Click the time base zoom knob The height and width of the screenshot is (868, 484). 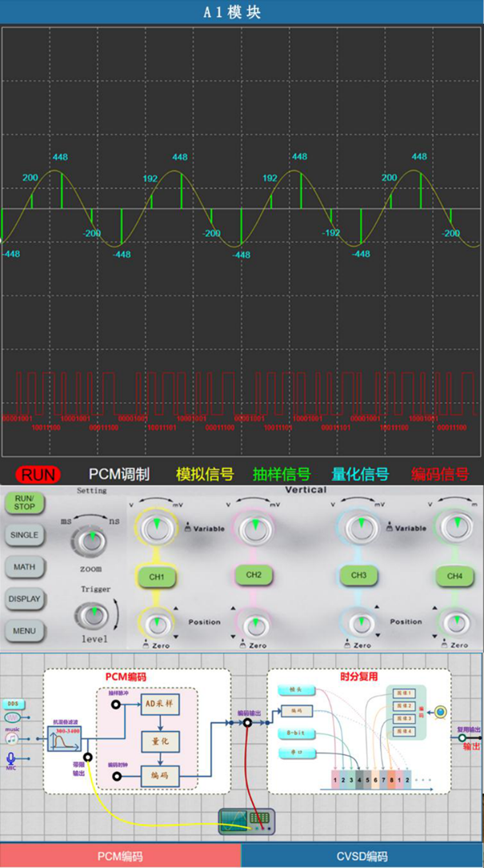point(90,543)
